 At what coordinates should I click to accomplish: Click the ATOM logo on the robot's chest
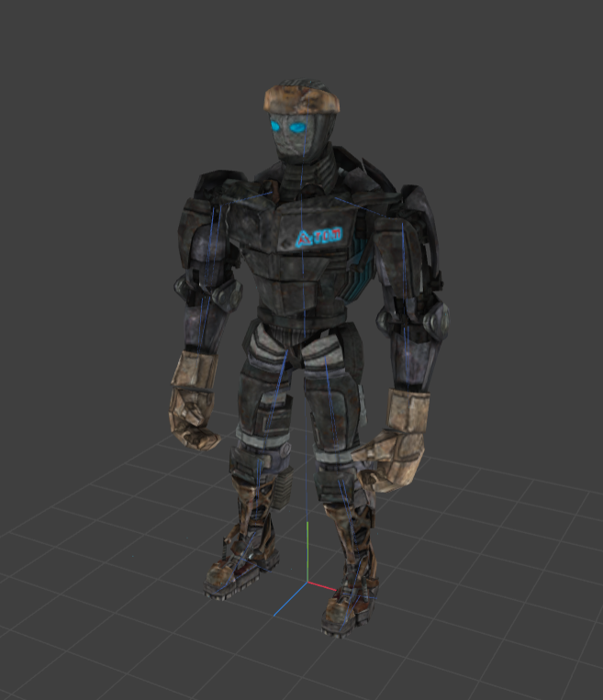(318, 238)
